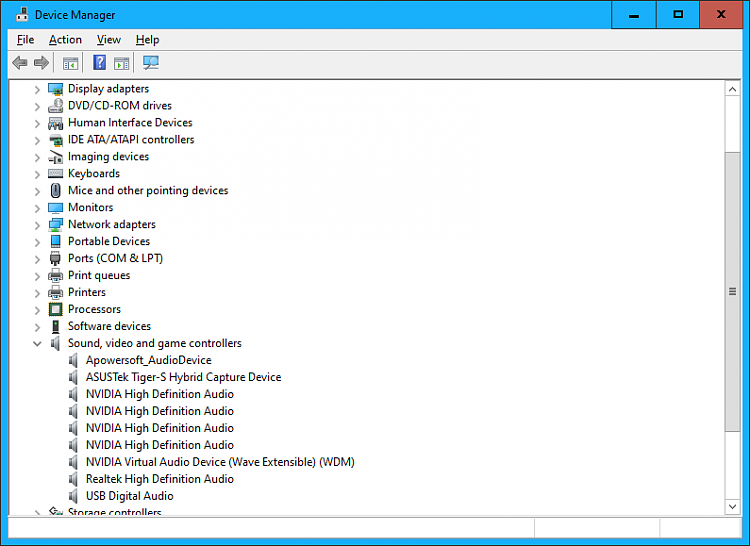This screenshot has width=750, height=546.
Task: Click the scroll up arrow
Action: 732,89
